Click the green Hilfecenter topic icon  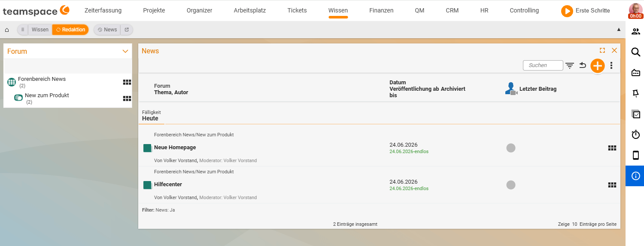tap(147, 185)
